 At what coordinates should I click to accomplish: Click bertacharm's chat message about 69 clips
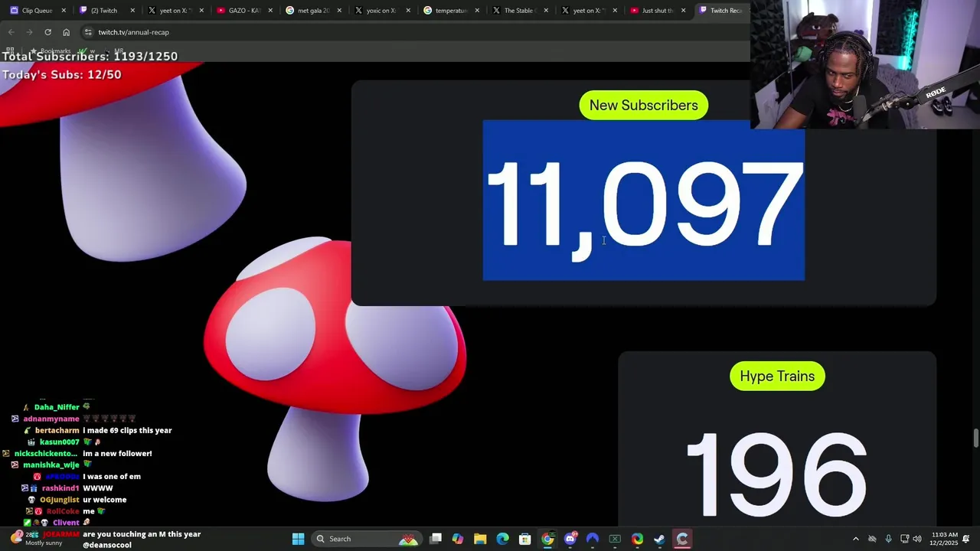(127, 430)
